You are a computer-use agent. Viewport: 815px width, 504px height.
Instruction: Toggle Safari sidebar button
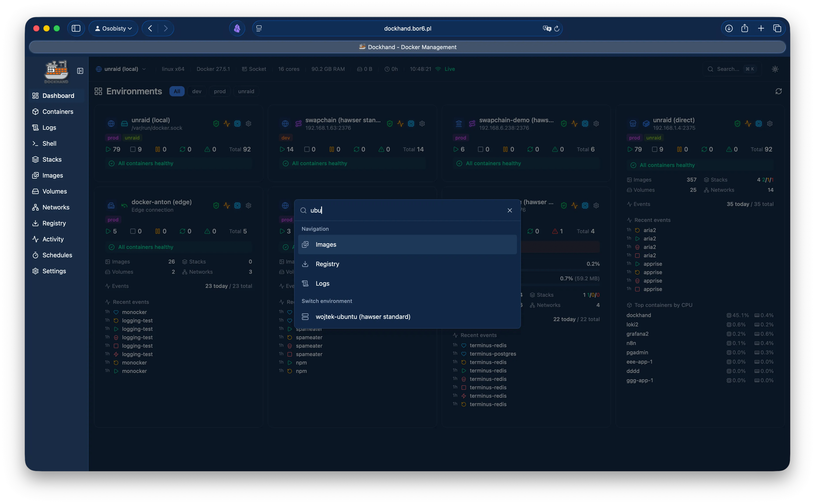click(76, 28)
